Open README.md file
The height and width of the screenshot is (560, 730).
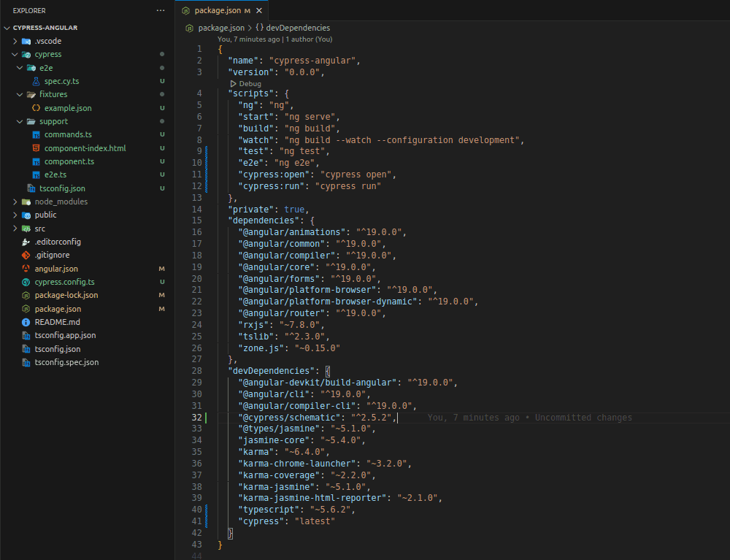point(57,322)
